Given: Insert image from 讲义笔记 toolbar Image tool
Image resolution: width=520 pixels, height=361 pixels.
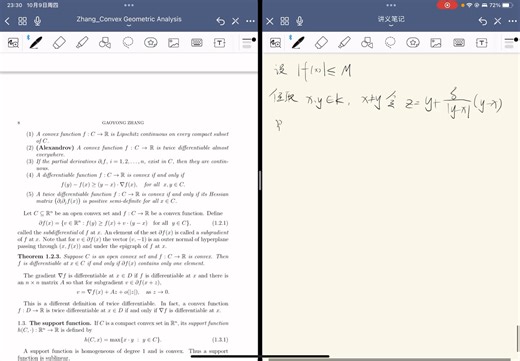Looking at the screenshot, I should coord(436,43).
